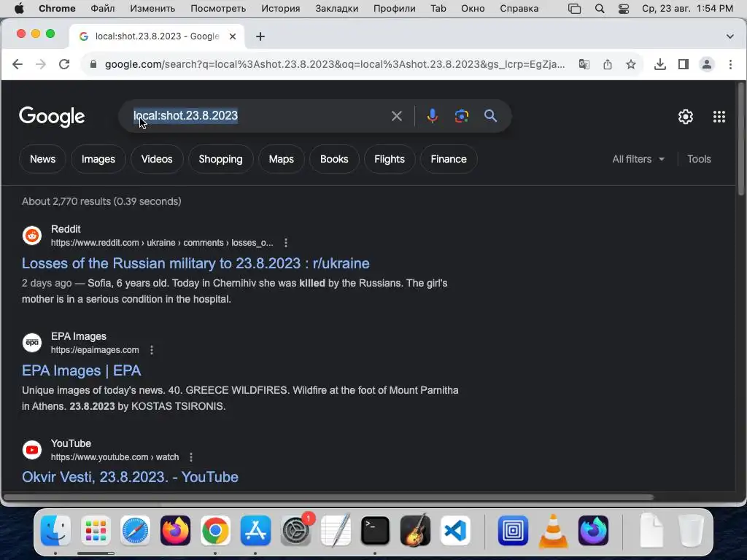Reload the current page

pyautogui.click(x=64, y=64)
